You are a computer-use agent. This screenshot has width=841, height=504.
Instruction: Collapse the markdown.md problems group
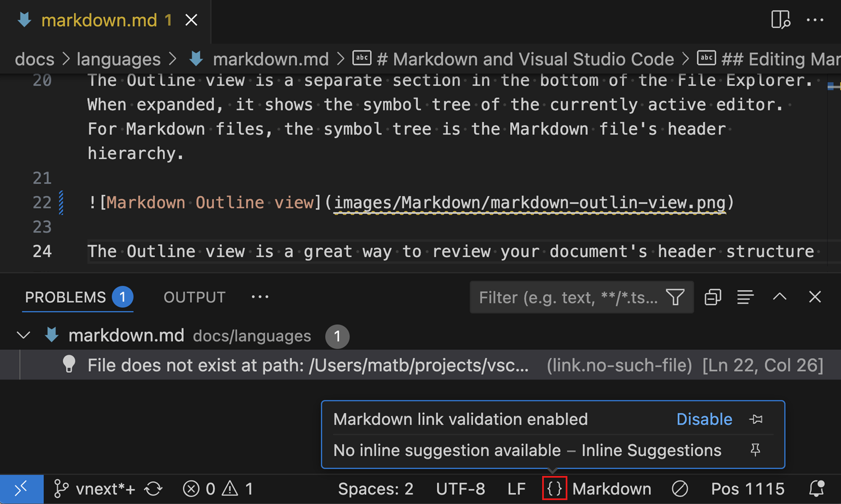coord(23,335)
